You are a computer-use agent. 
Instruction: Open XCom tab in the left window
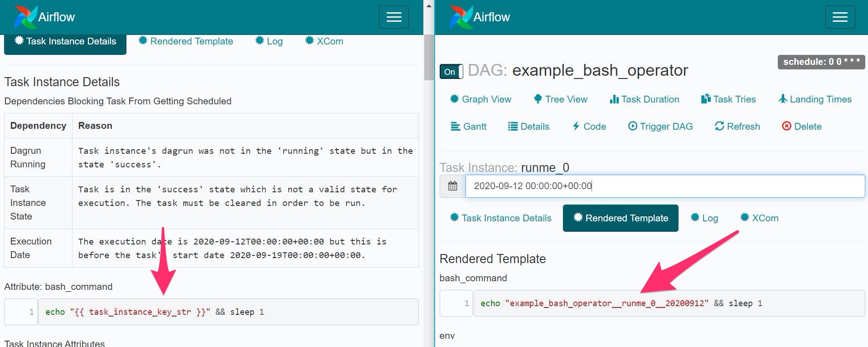click(x=324, y=41)
